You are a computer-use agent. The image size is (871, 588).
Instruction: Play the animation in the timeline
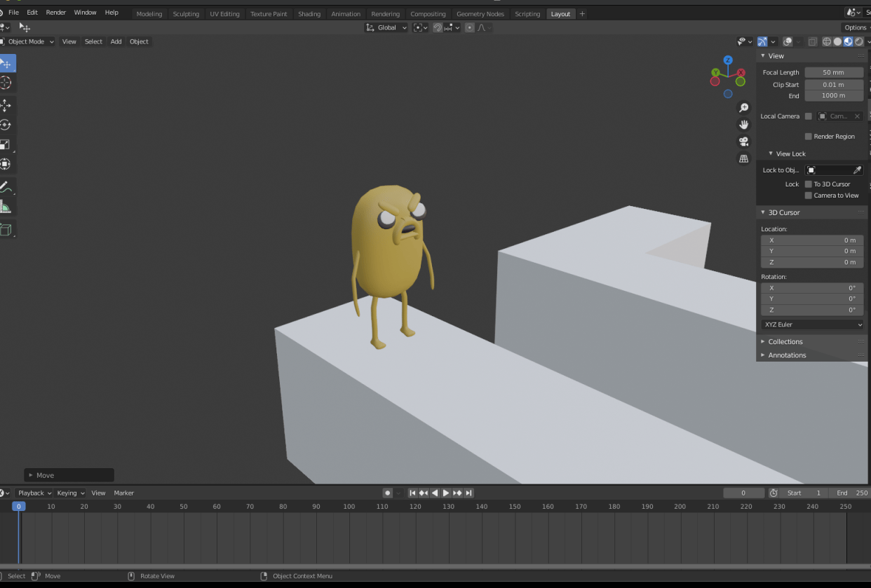[446, 493]
